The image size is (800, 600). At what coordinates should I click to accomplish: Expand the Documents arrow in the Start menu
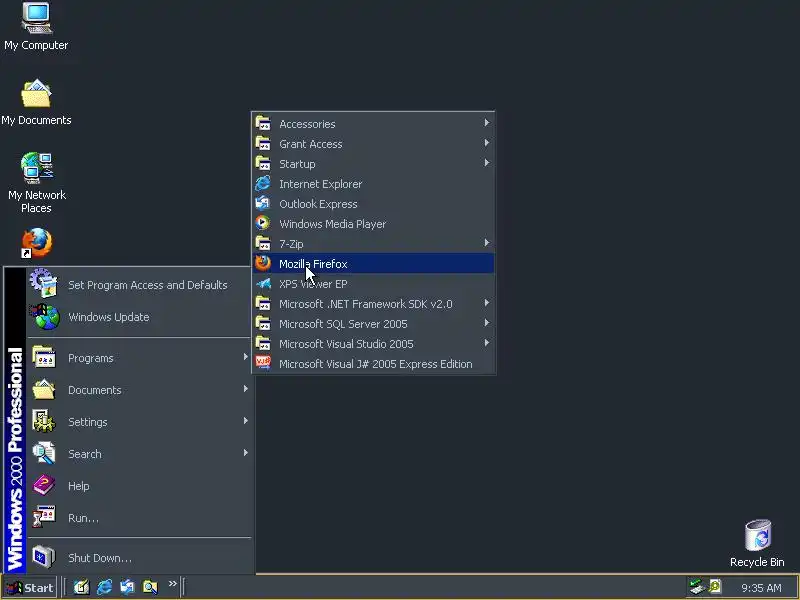coord(245,389)
